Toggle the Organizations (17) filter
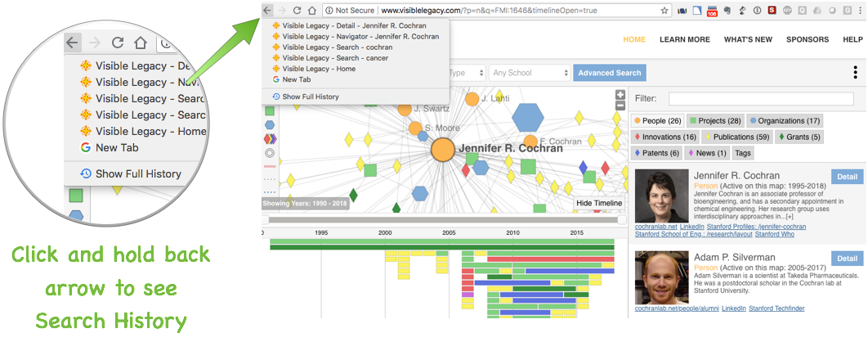This screenshot has height=342, width=868. 785,121
